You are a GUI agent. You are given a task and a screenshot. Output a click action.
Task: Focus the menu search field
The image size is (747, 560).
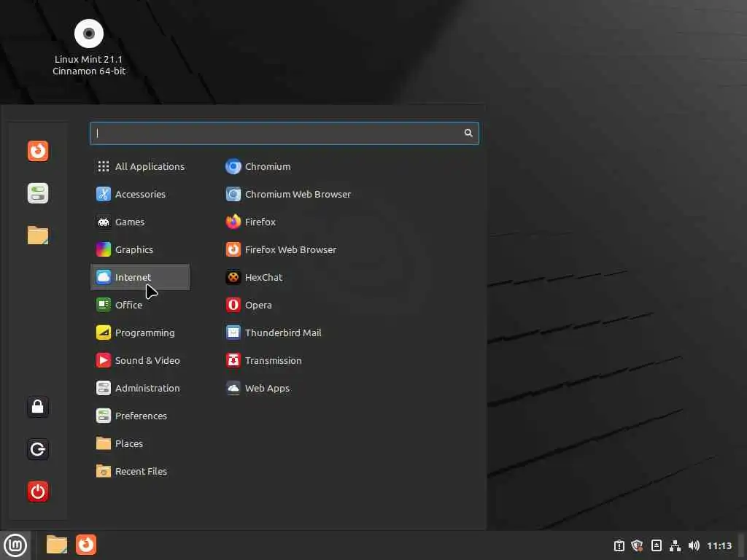coord(285,133)
